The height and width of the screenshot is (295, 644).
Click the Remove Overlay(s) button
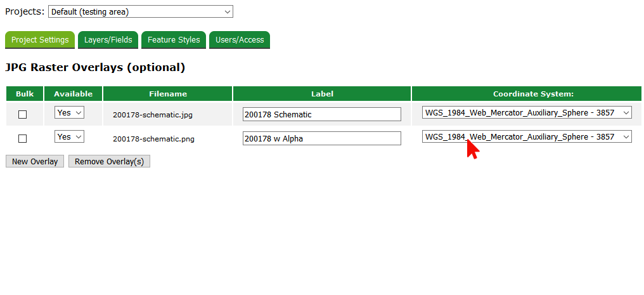(x=109, y=161)
